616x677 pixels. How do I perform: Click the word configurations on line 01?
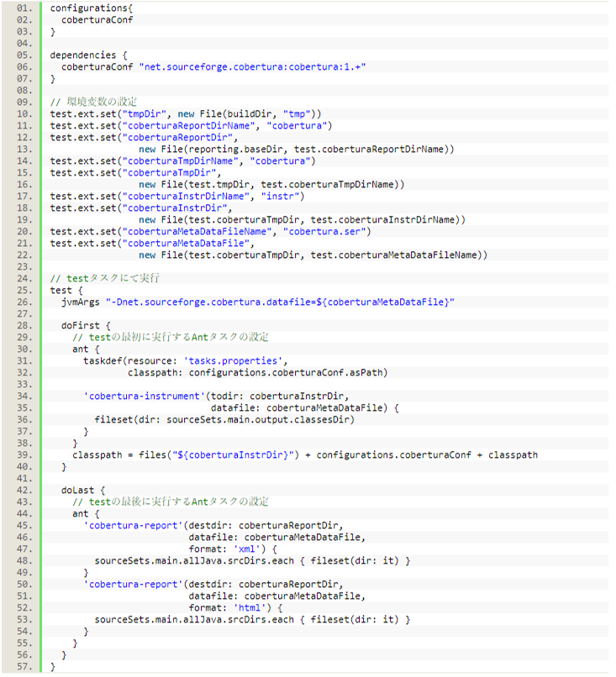tap(89, 8)
